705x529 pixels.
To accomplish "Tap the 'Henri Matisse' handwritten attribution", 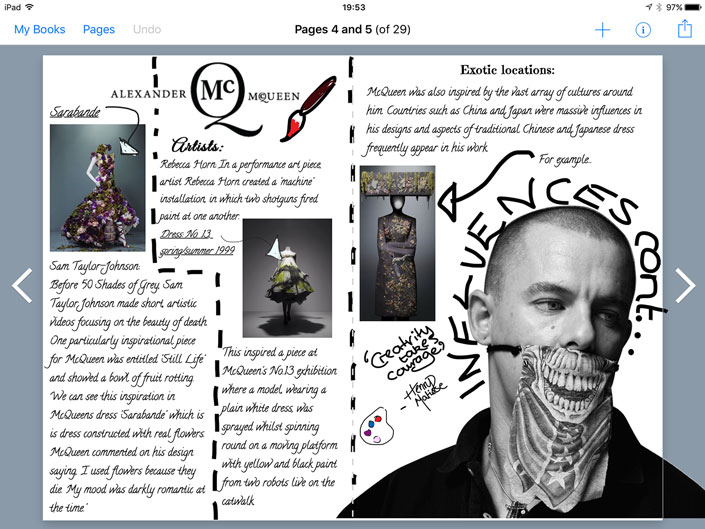I will [423, 393].
